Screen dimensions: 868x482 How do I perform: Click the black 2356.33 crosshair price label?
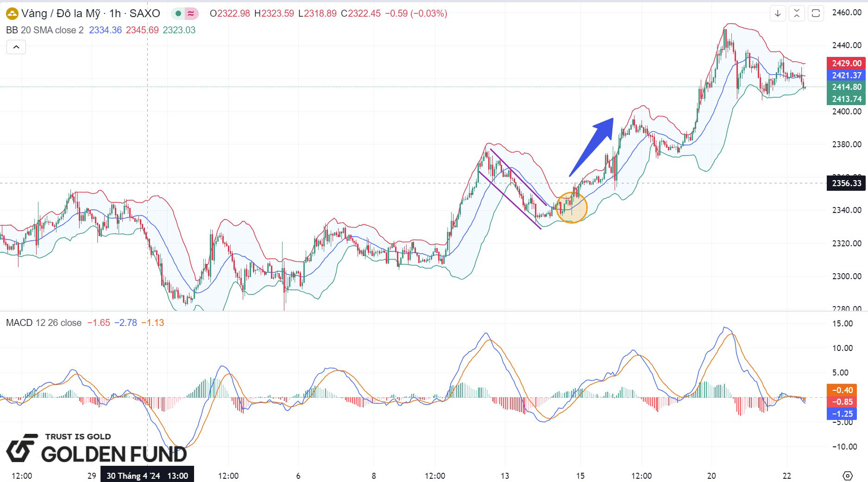(x=846, y=183)
